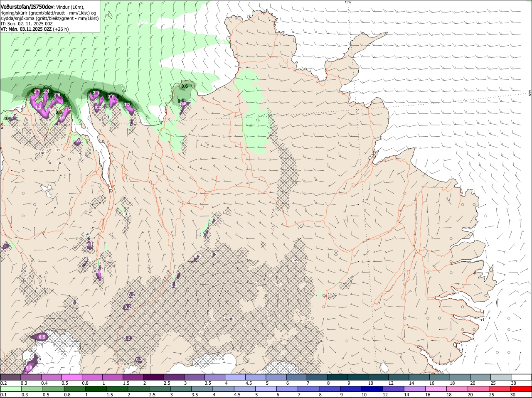Click the "slydda/snjókoma" legend description line

coord(49,18)
